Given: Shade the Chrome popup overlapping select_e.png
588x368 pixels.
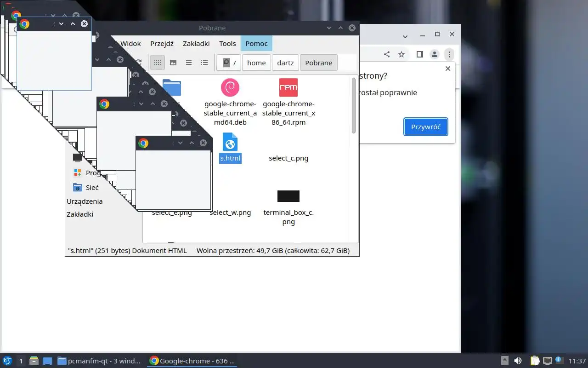Looking at the screenshot, I should click(180, 143).
